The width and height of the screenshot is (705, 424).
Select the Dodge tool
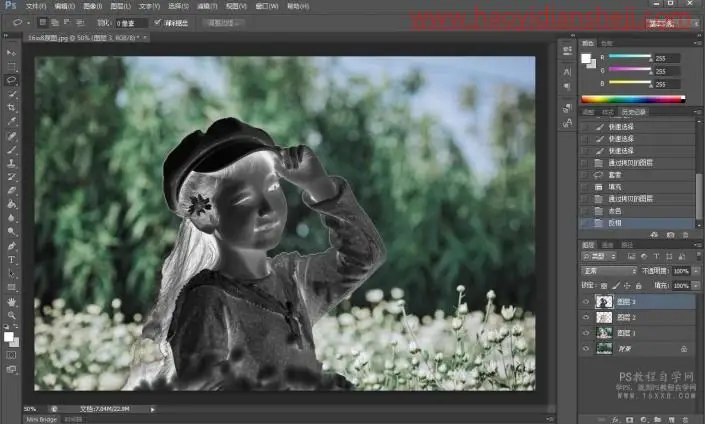[x=11, y=232]
